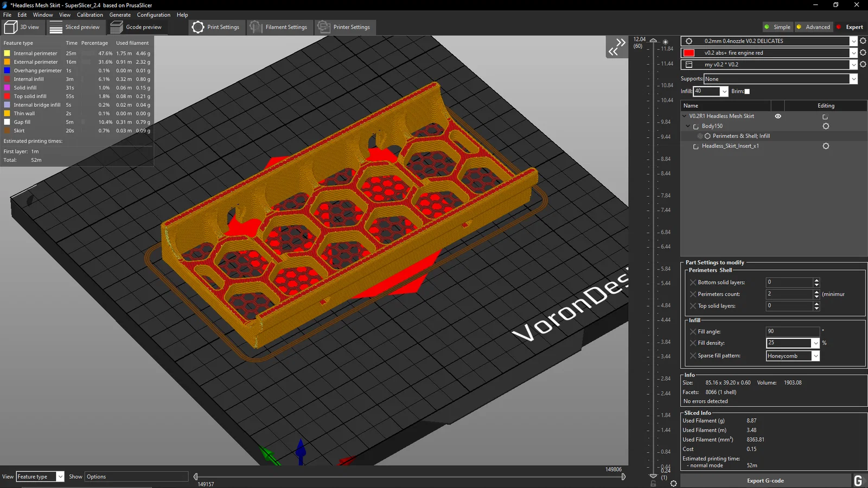The image size is (868, 488).
Task: Open Filament Settings tab icon
Action: pos(256,27)
